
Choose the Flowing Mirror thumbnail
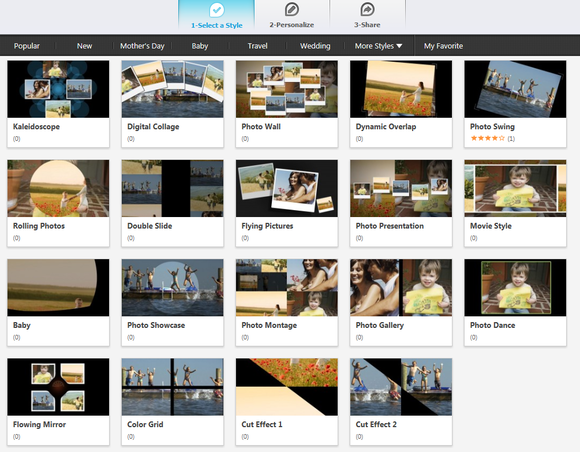point(58,387)
